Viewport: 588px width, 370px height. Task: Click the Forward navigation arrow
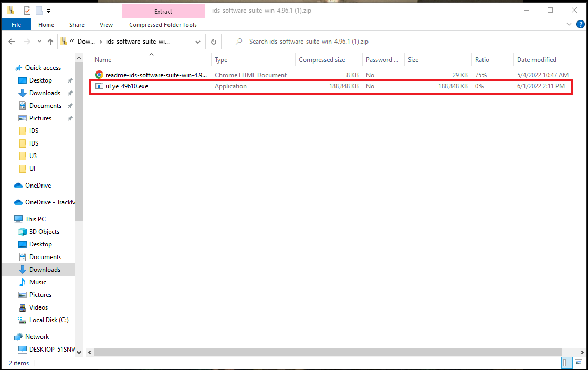click(27, 42)
